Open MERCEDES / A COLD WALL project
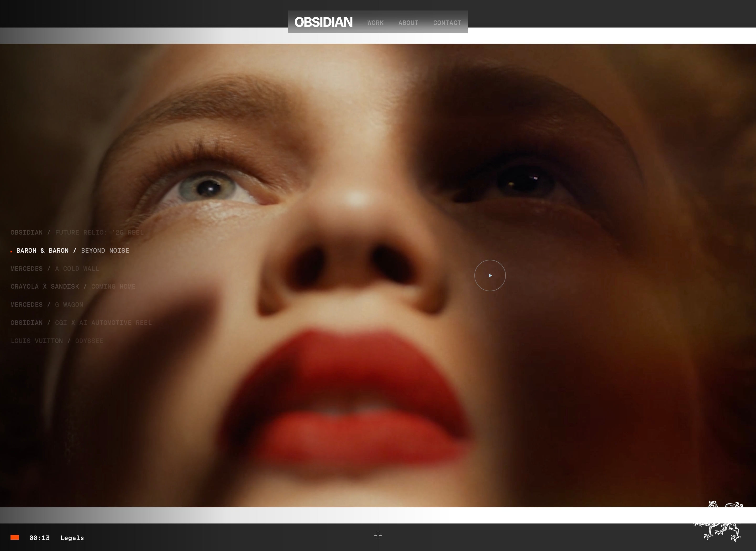This screenshot has height=551, width=756. 55,269
